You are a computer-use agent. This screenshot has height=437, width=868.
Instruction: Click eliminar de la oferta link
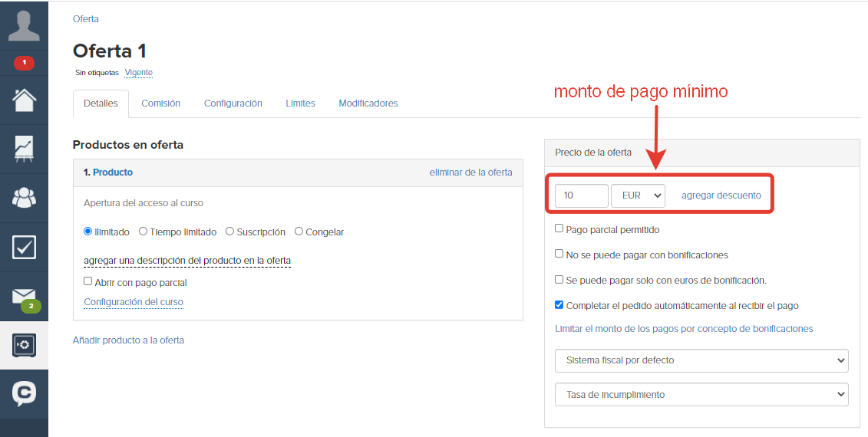coord(471,172)
